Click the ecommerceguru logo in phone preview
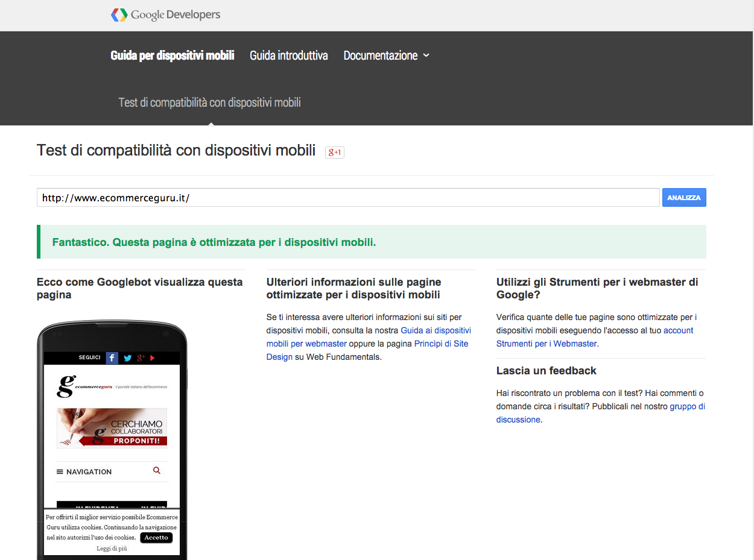The image size is (754, 560). pos(112,386)
